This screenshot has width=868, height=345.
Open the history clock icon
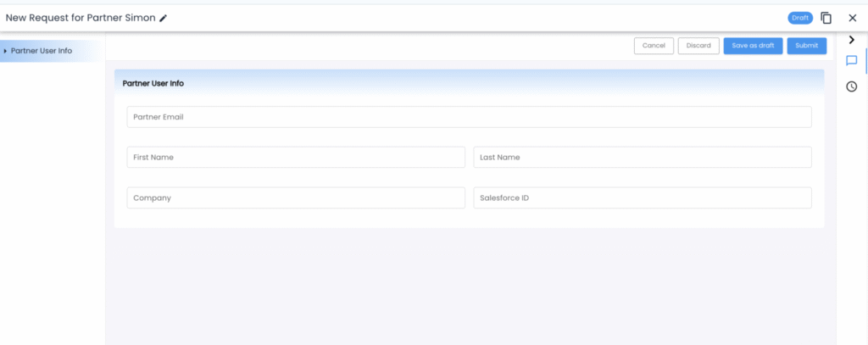pos(851,86)
